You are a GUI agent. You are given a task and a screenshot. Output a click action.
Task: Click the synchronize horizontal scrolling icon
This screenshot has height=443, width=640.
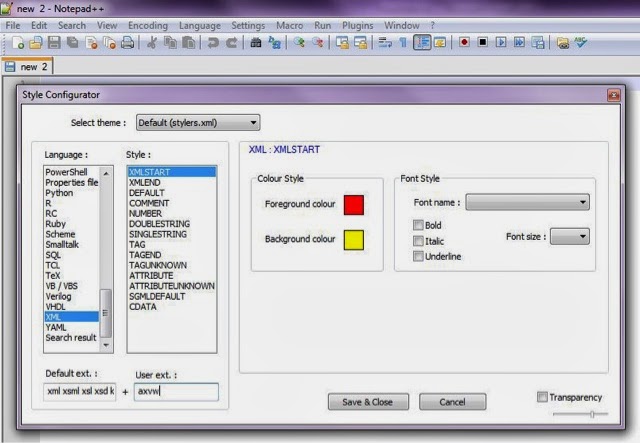(x=360, y=42)
